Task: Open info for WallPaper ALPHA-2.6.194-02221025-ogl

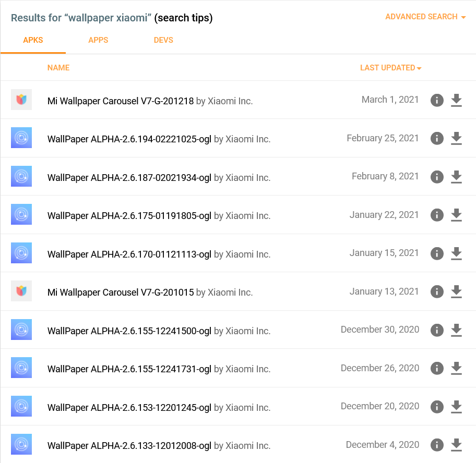Action: (437, 139)
